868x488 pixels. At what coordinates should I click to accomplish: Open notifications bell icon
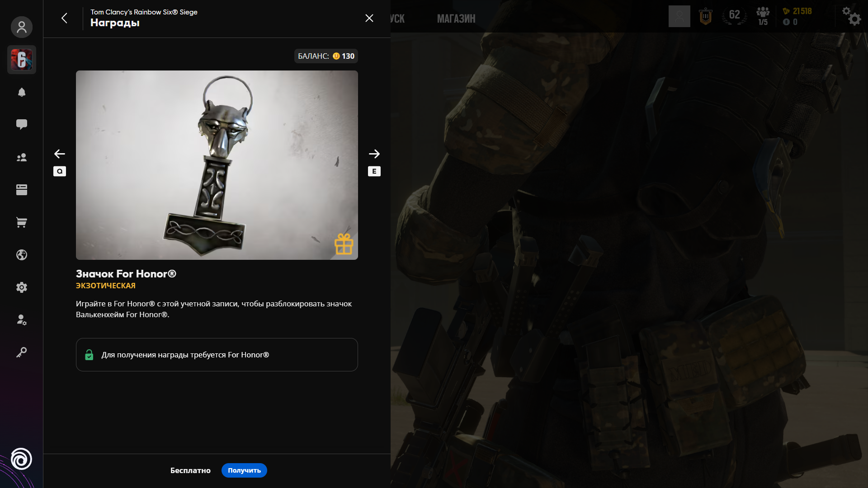click(x=22, y=92)
